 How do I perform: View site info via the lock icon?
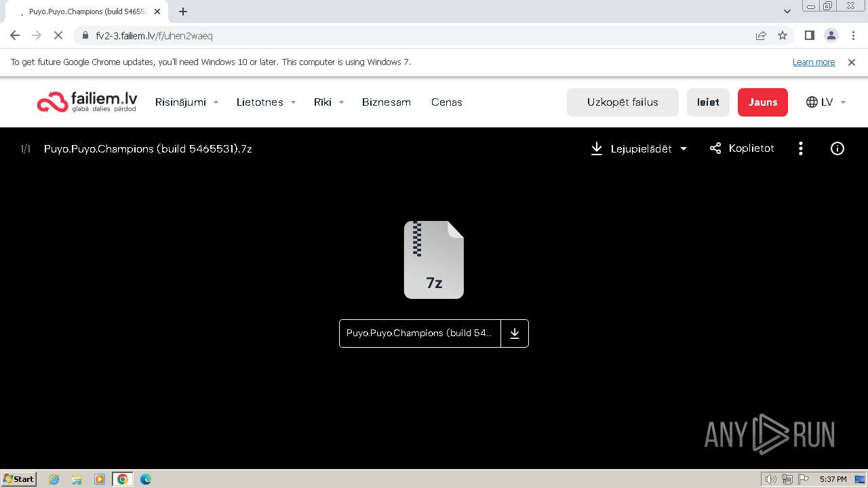coord(85,36)
